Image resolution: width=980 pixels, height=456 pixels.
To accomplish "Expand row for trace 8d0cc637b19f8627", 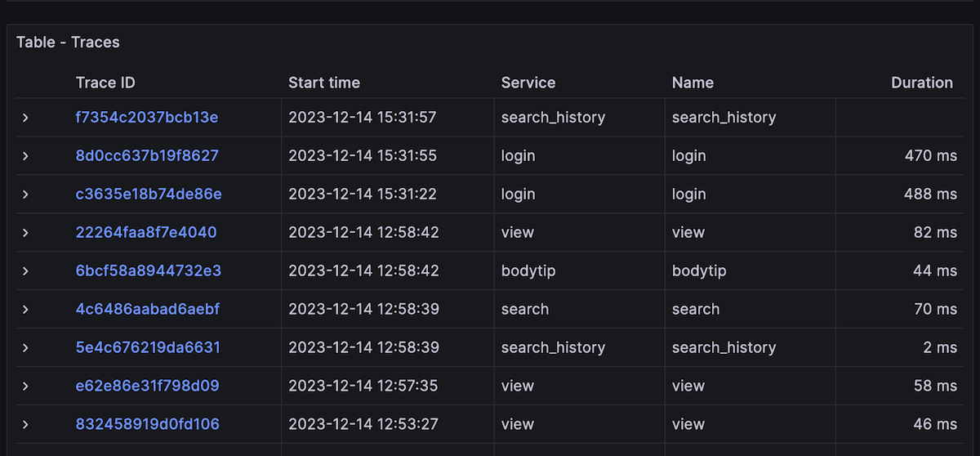I will coord(25,156).
